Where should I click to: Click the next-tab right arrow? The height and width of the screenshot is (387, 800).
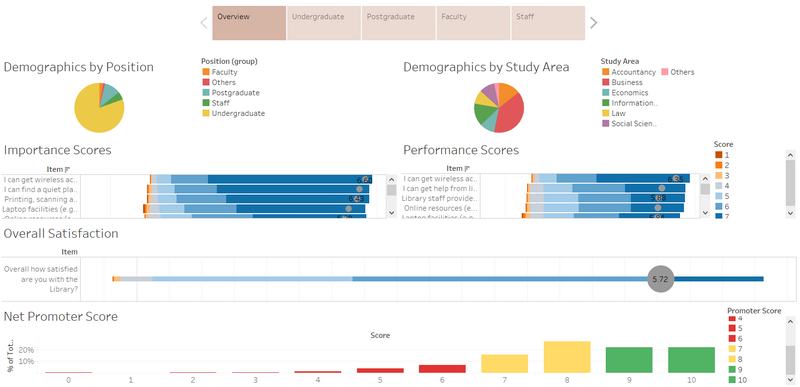[x=593, y=23]
